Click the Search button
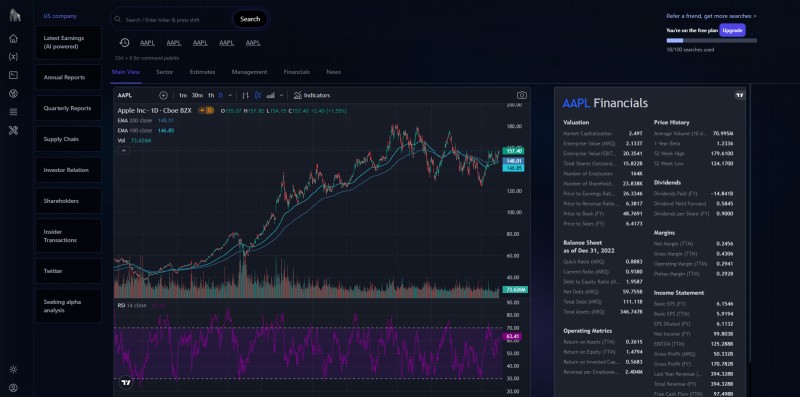 250,19
